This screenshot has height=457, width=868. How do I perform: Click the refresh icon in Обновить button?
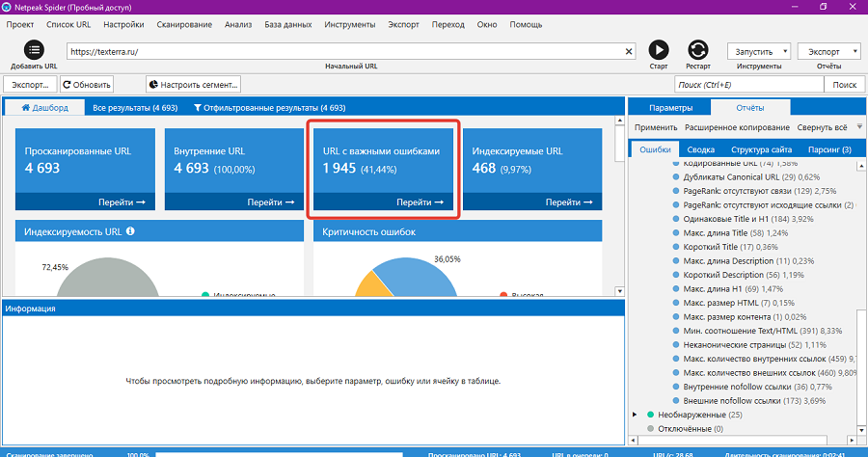(67, 85)
